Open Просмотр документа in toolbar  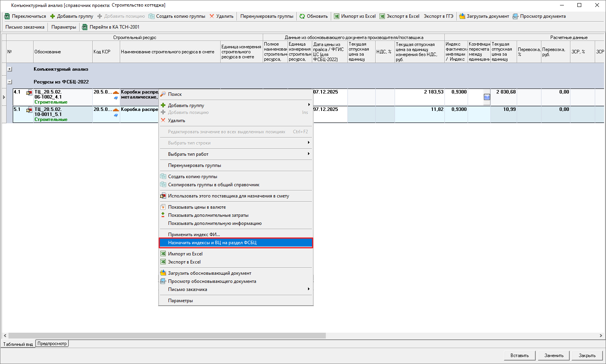click(539, 16)
